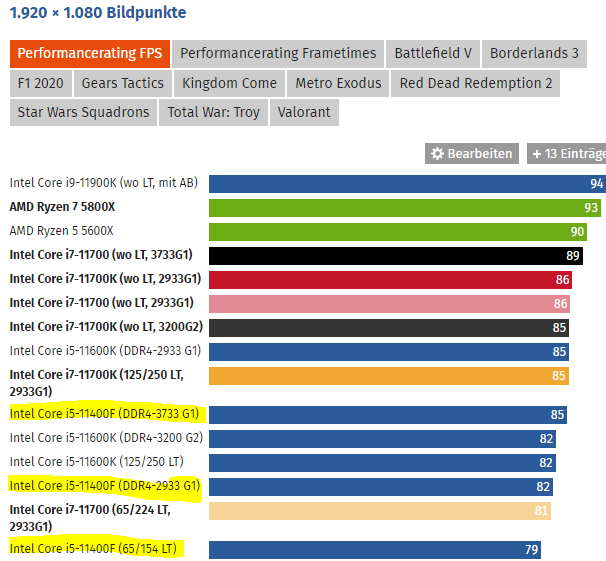Click Intel Core i5-11600K (DDR4-2933 G1) label
The height and width of the screenshot is (561, 606).
coord(105,351)
